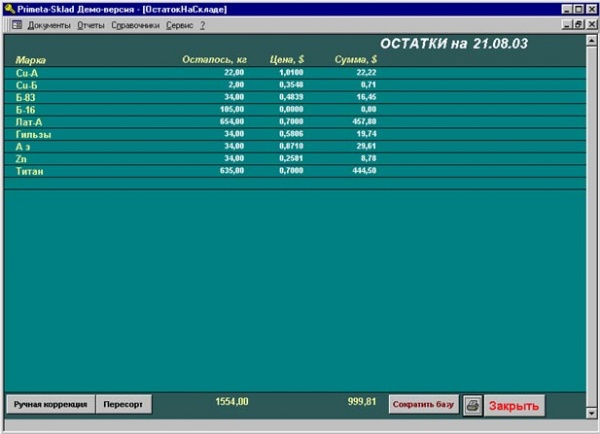Click price 0,4839 in Б-83 row

(x=291, y=97)
